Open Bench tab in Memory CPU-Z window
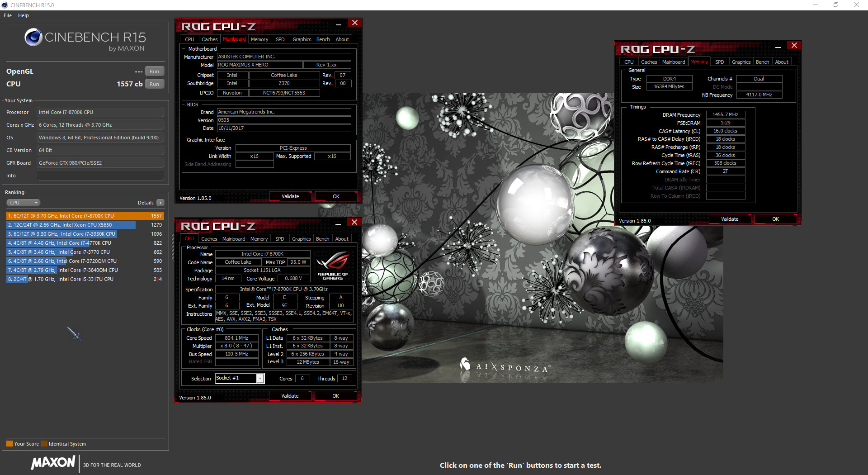Screen dimensions: 868x475 point(762,62)
